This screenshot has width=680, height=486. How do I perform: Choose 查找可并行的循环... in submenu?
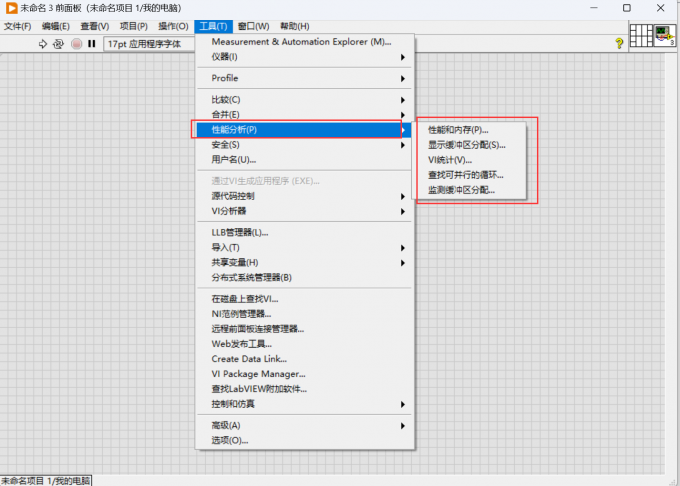[471, 175]
